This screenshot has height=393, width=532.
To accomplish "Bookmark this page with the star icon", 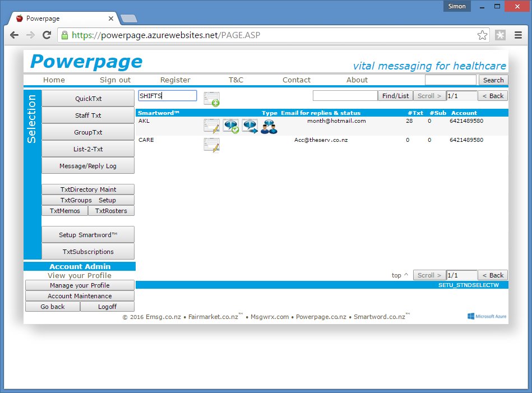I will [482, 35].
